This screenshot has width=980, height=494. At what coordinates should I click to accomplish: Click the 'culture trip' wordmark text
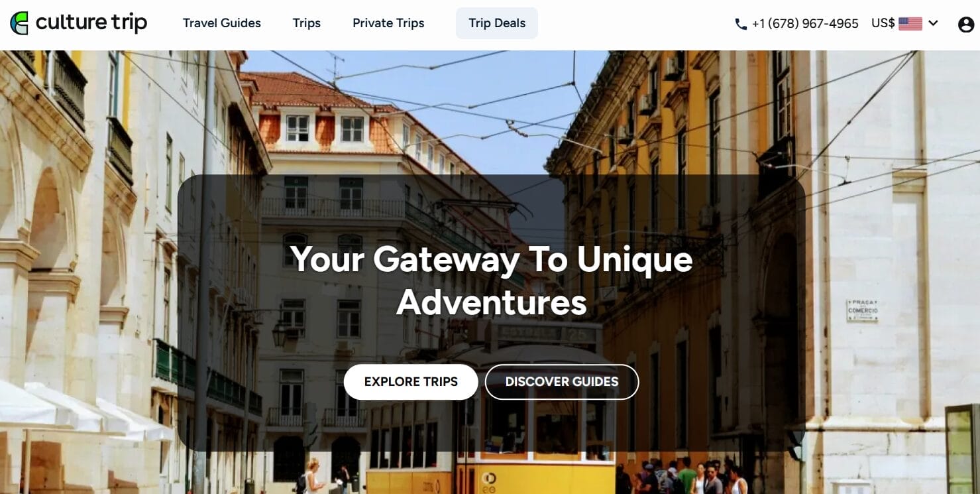[91, 23]
